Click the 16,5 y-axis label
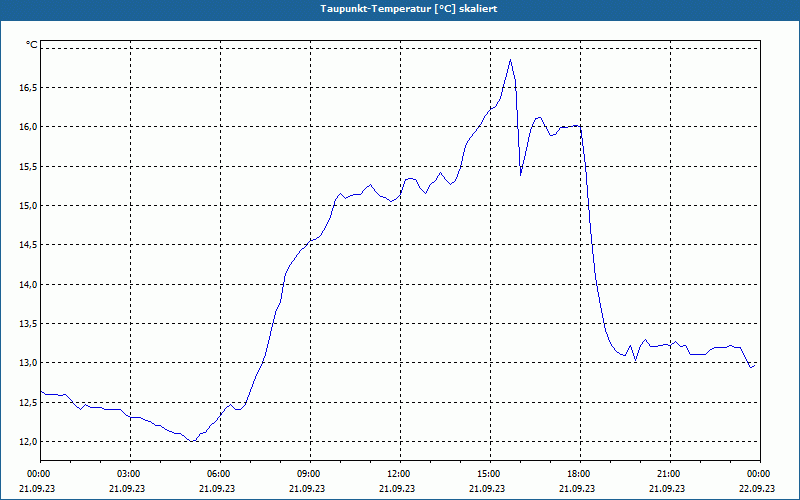Screen dimensions: 800x500 coord(29,88)
